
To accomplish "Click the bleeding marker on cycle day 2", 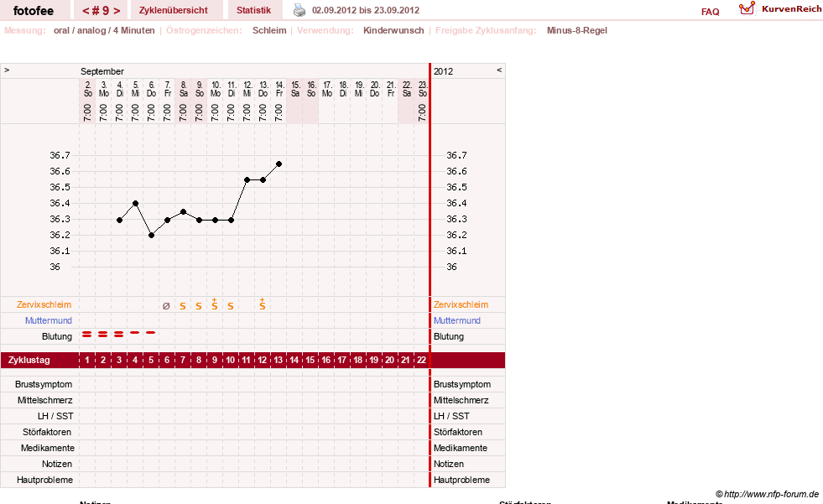I will [x=103, y=334].
